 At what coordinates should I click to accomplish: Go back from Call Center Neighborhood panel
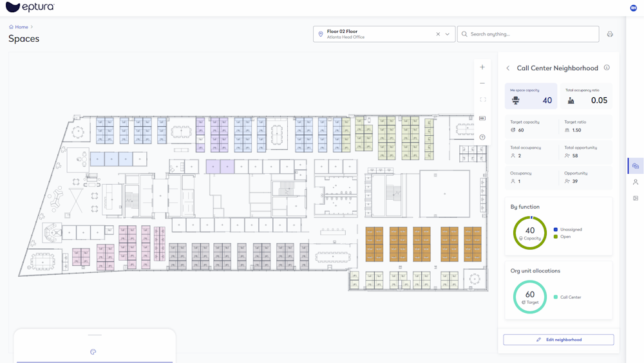tap(508, 68)
